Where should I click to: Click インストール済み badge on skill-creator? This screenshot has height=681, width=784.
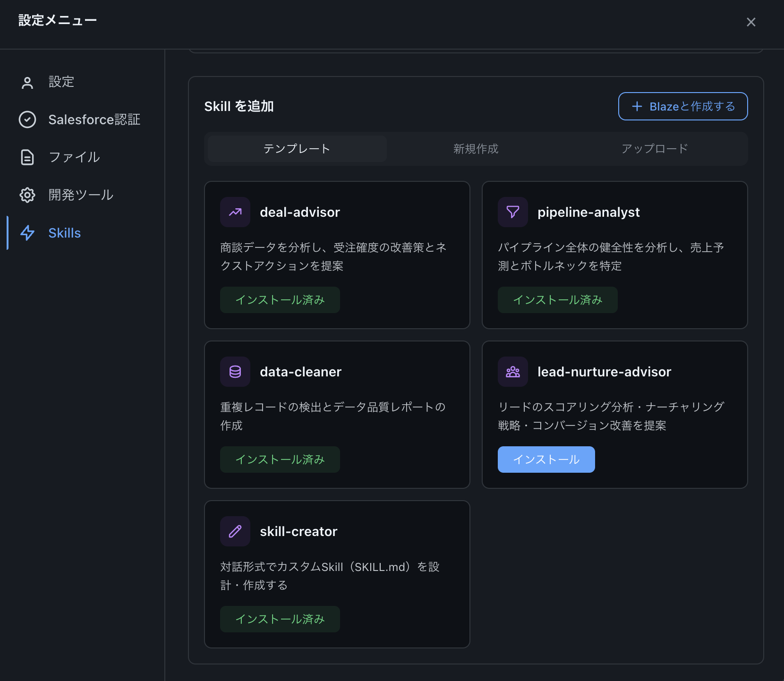(280, 619)
